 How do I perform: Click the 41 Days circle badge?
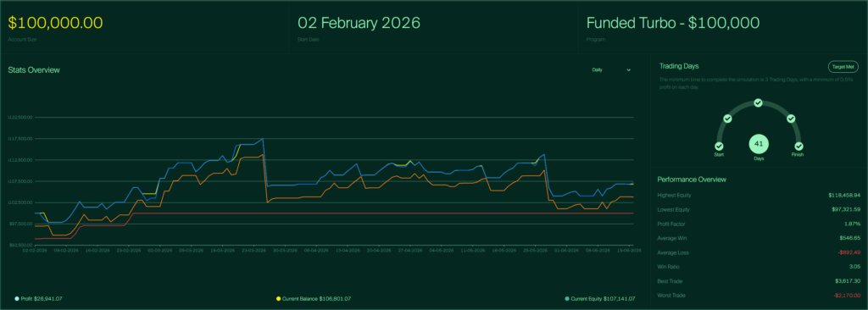pos(759,144)
